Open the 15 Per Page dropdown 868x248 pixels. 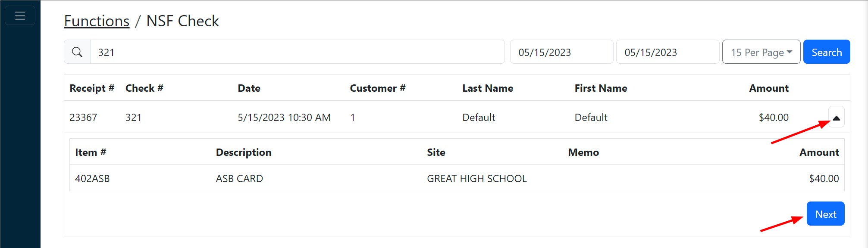[761, 52]
